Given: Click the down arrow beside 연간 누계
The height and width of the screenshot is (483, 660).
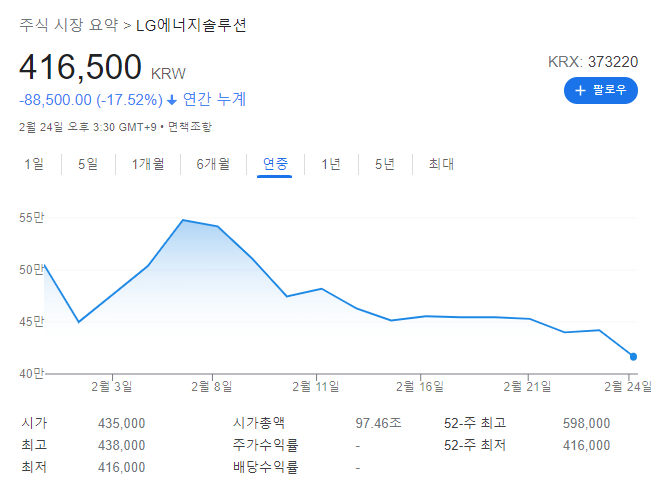Looking at the screenshot, I should coord(172,100).
